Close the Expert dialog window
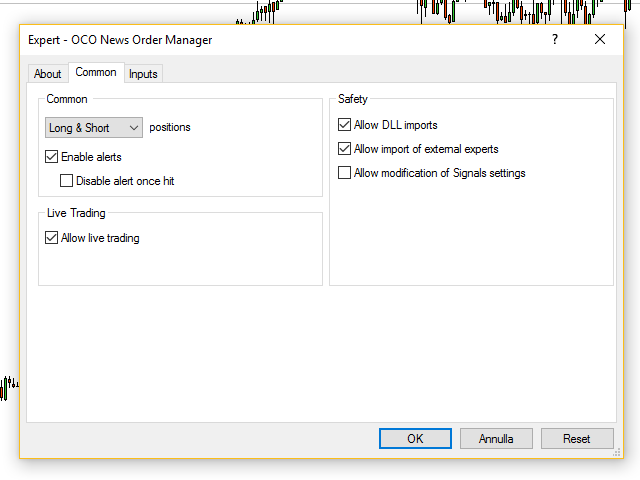Viewport: 640px width, 480px height. pyautogui.click(x=600, y=39)
